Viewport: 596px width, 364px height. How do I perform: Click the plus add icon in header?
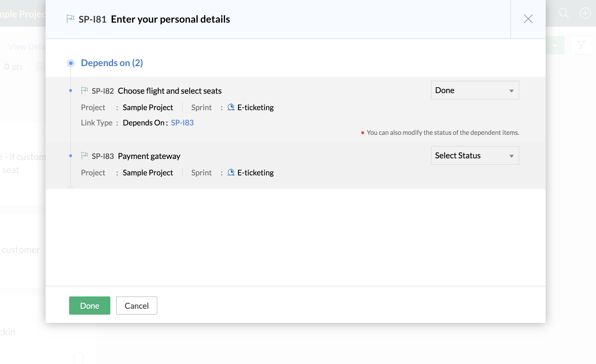click(585, 13)
